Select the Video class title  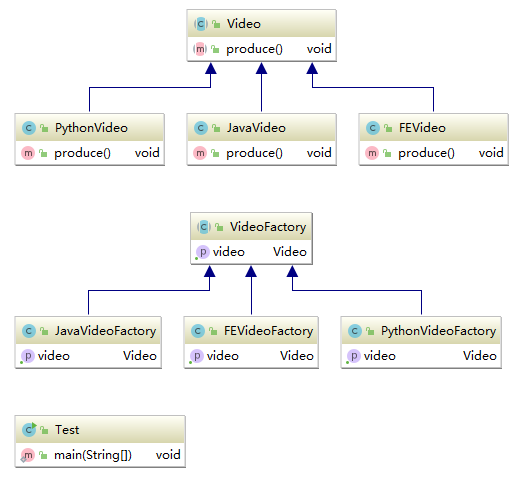coord(244,24)
